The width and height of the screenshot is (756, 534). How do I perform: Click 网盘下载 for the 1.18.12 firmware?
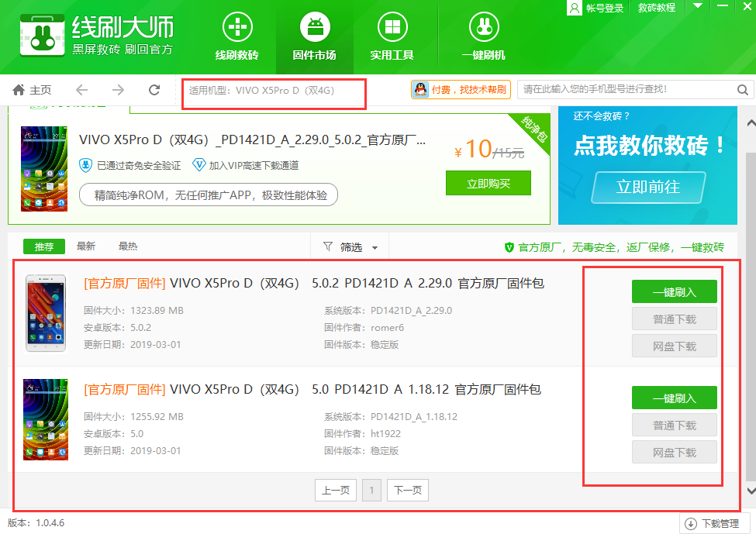(674, 452)
